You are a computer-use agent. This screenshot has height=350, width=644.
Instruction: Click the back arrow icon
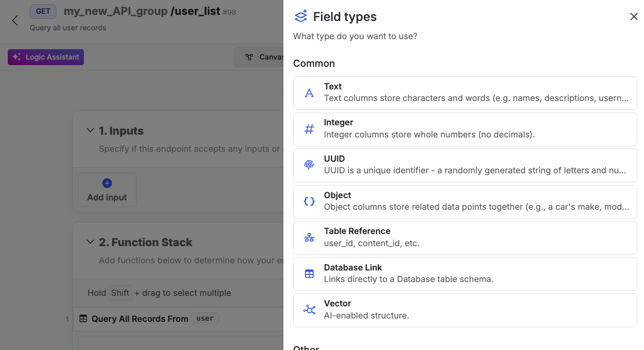(x=15, y=20)
